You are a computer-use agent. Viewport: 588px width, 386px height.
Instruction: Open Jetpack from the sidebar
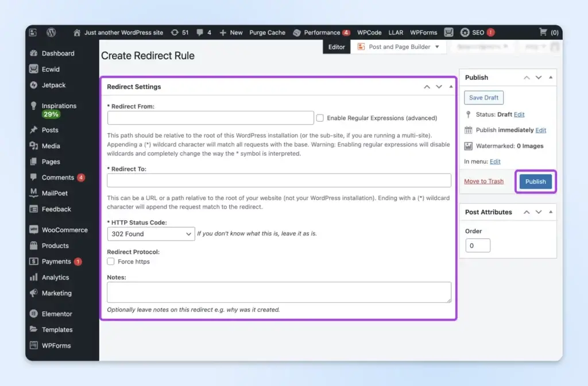pos(53,85)
